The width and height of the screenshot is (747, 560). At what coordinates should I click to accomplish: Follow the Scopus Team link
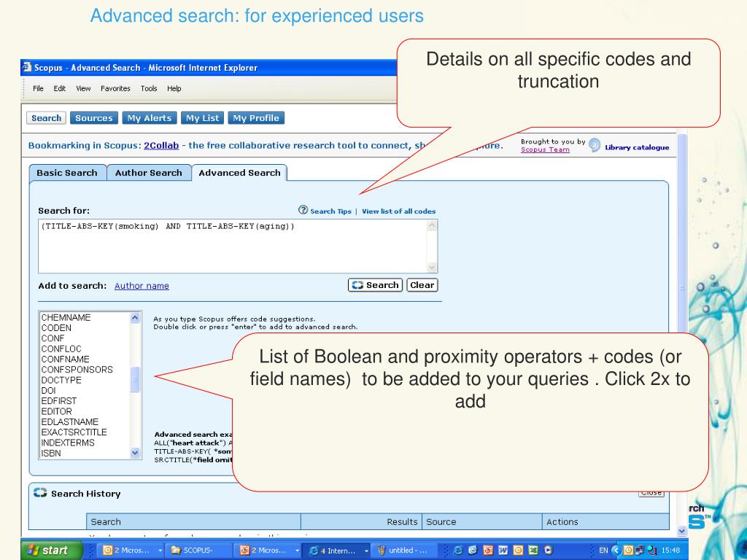pos(545,149)
